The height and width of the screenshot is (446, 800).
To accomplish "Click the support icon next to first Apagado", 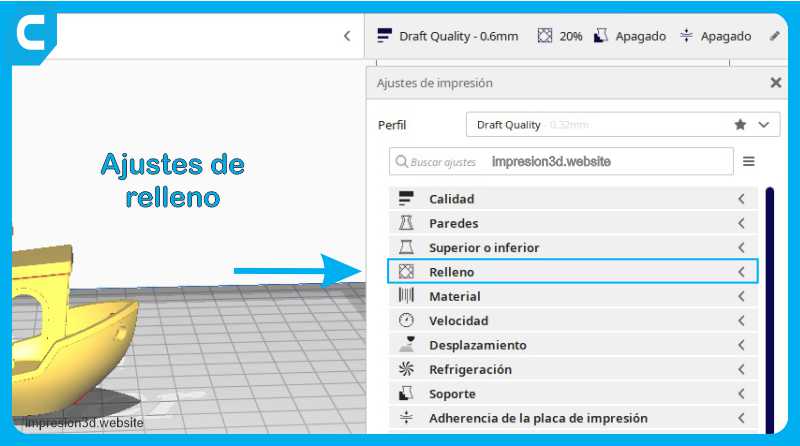I will [601, 36].
